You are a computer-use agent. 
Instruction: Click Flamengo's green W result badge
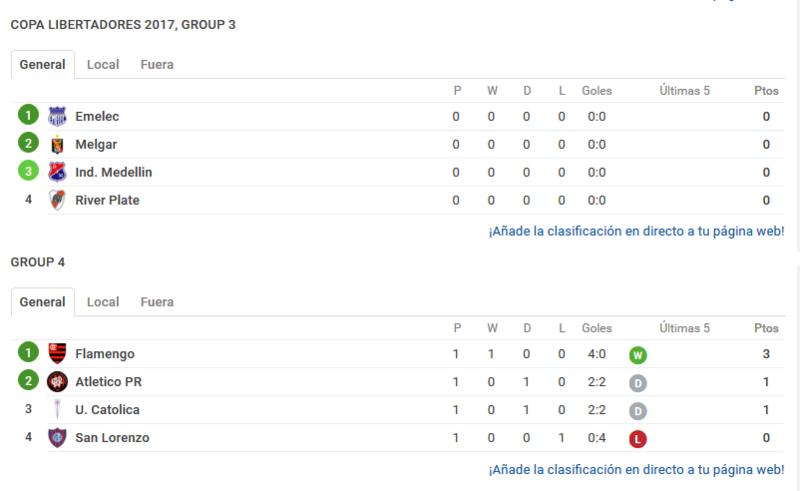[x=638, y=355]
